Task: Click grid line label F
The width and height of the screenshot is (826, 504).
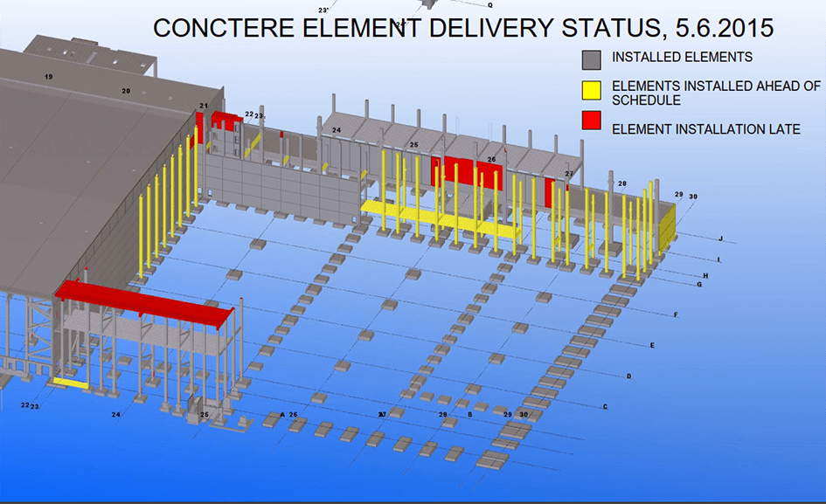Action: pos(677,315)
